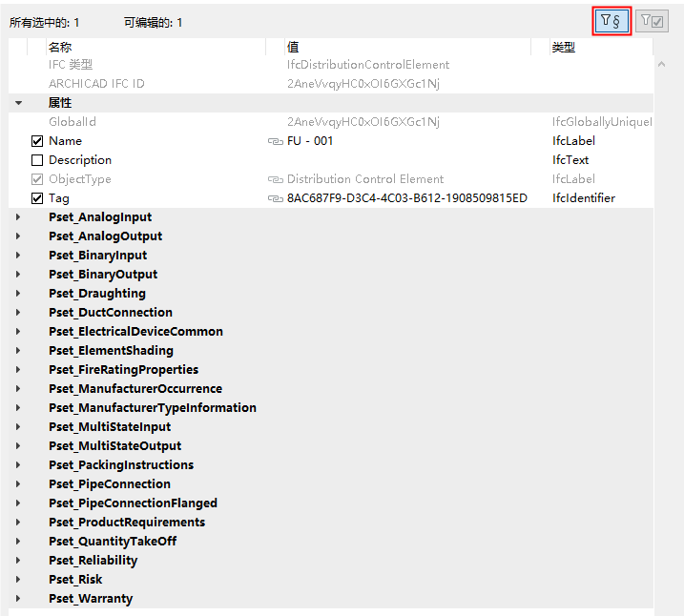
Task: Check the Description attribute checkbox
Action: pyautogui.click(x=37, y=160)
